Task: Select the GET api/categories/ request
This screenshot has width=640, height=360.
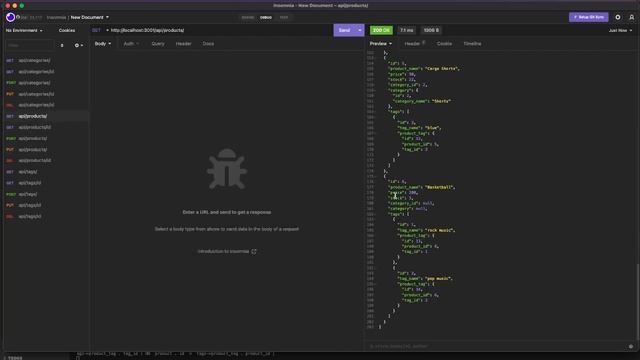Action: coord(46,60)
